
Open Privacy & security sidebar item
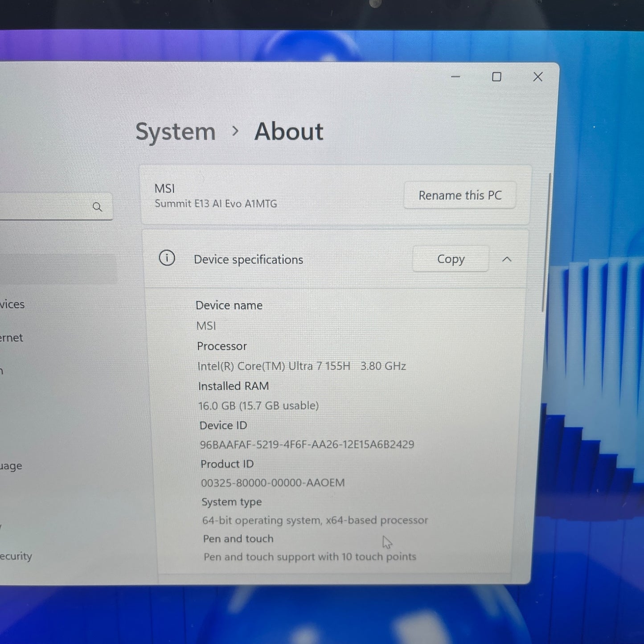(16, 556)
